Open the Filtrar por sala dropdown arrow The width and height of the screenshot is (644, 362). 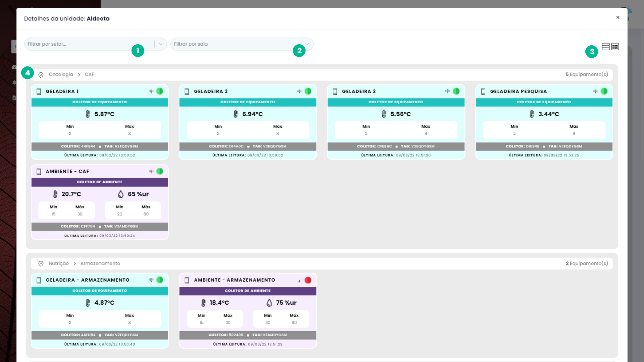pos(307,44)
